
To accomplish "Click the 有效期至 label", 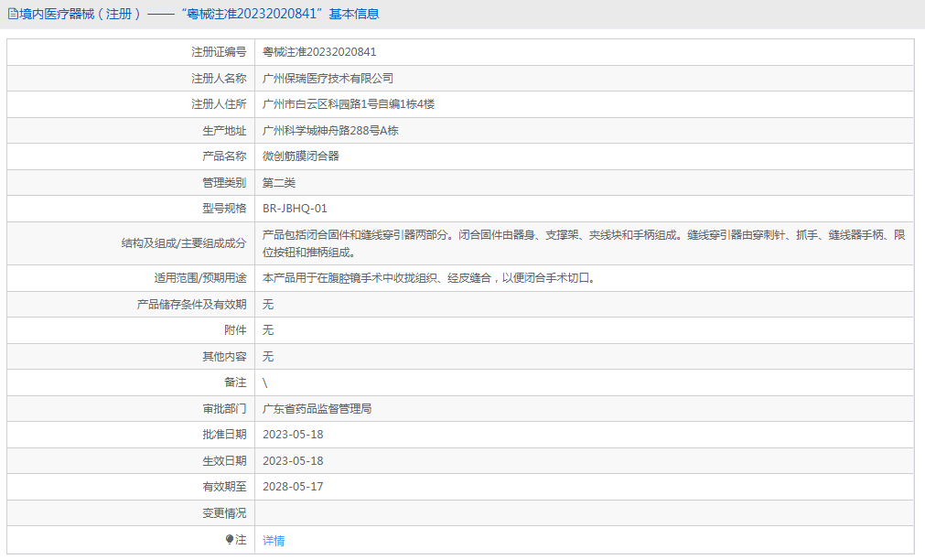I will [224, 487].
